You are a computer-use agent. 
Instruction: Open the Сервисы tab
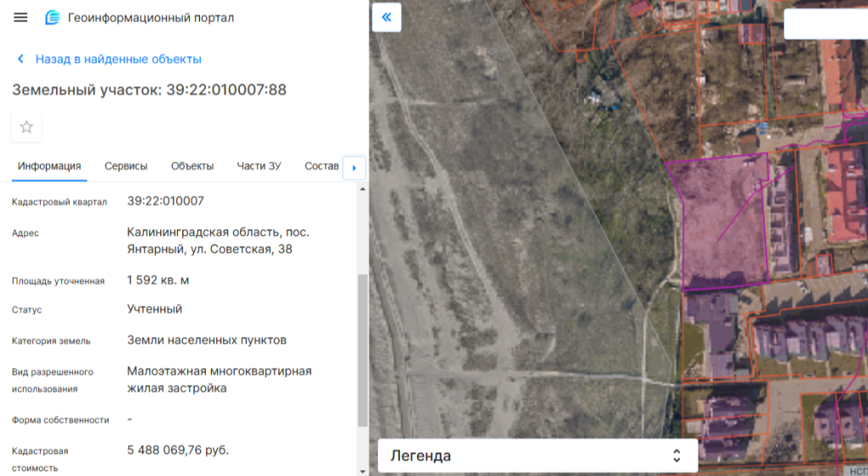[125, 166]
